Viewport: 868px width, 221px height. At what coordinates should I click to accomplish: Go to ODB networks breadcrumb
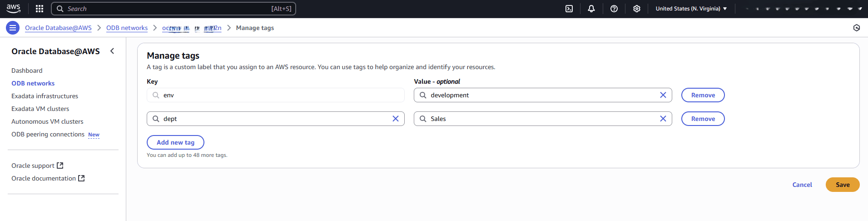[x=127, y=28]
